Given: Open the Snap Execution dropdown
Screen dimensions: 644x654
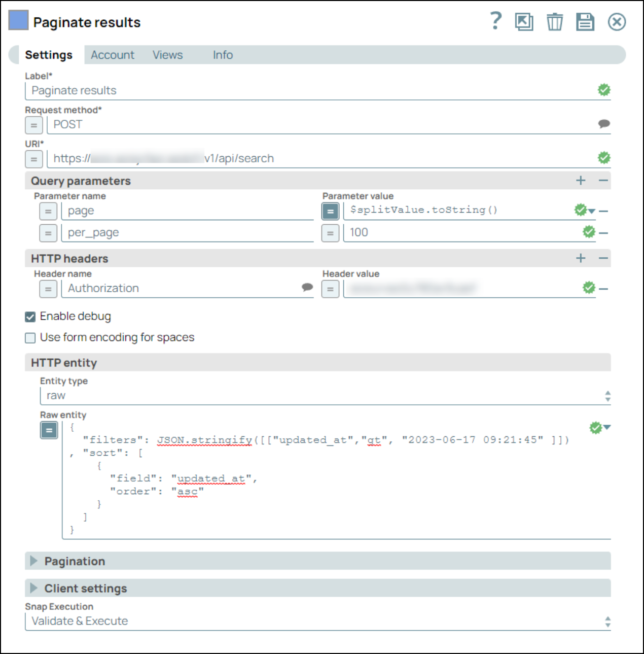Looking at the screenshot, I should click(317, 621).
